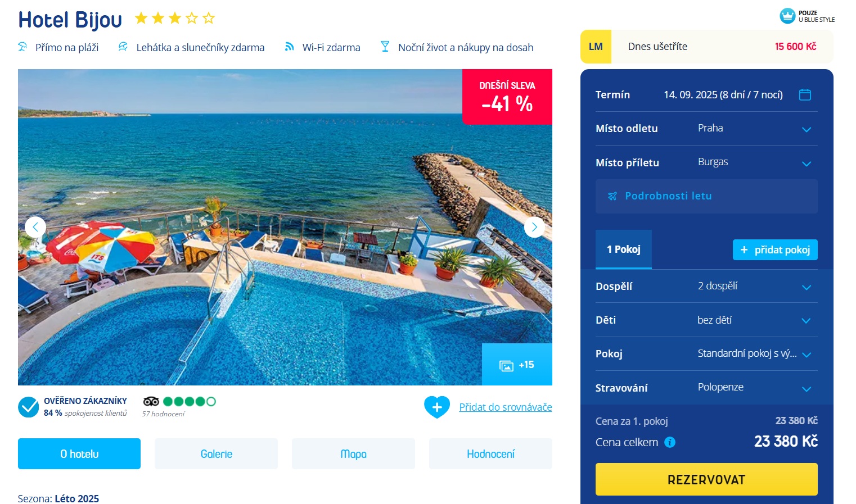Open the info icon beside Cena celkem
The width and height of the screenshot is (856, 504).
pos(670,442)
